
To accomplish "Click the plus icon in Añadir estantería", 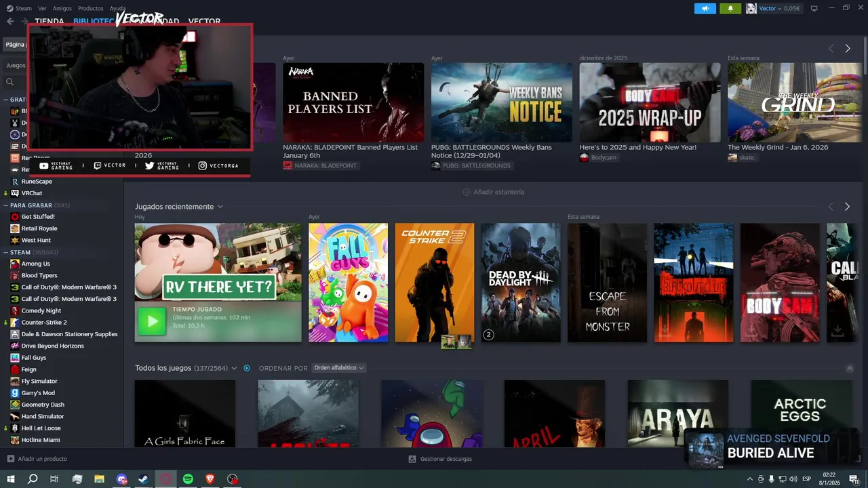I will tap(466, 192).
